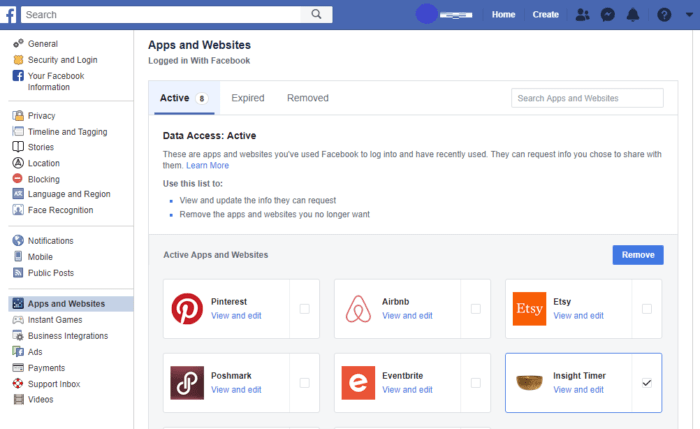The image size is (700, 429).
Task: Click View and edit under Pinterest
Action: [x=236, y=316]
